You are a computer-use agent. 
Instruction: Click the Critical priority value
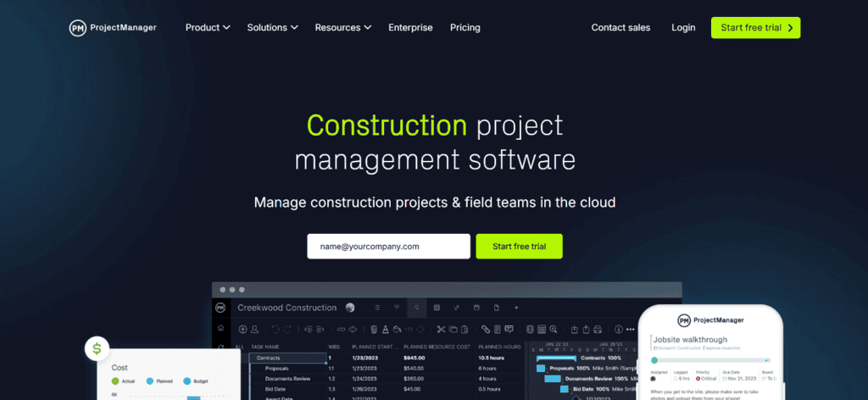(x=706, y=379)
